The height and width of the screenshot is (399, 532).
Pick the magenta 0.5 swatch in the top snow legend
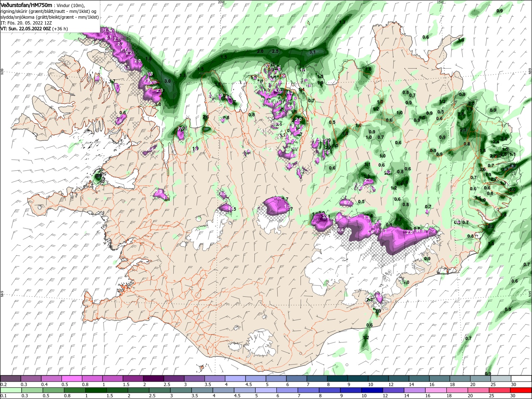72,379
